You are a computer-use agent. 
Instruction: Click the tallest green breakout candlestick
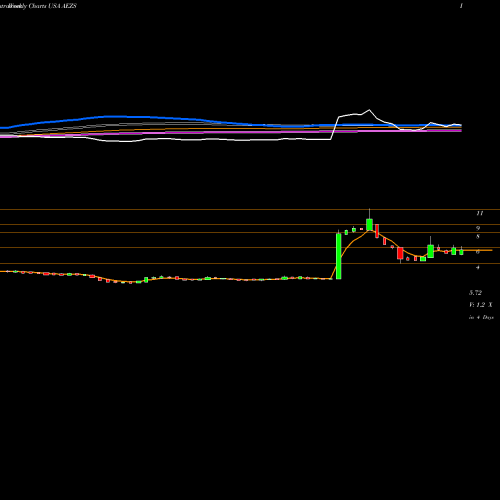click(x=339, y=256)
